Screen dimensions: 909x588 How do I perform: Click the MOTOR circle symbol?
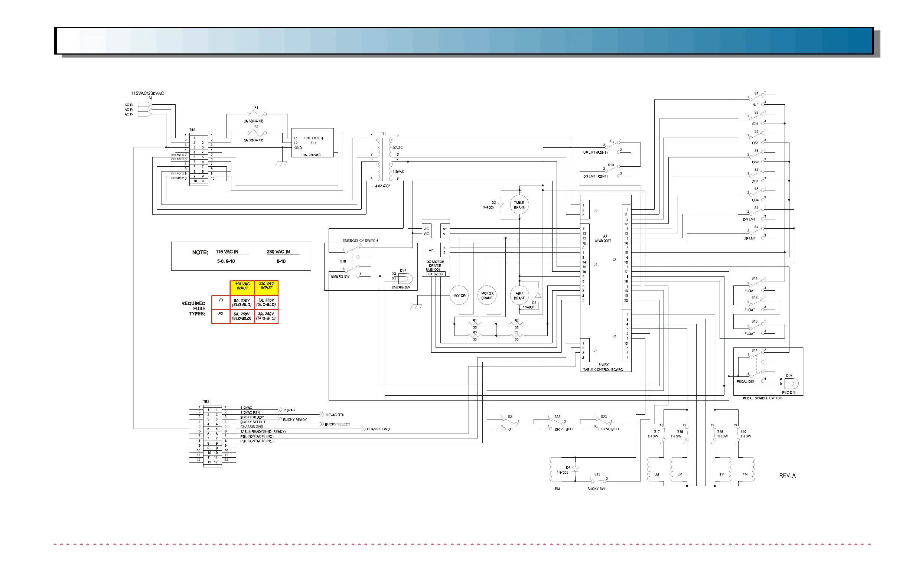tap(459, 295)
